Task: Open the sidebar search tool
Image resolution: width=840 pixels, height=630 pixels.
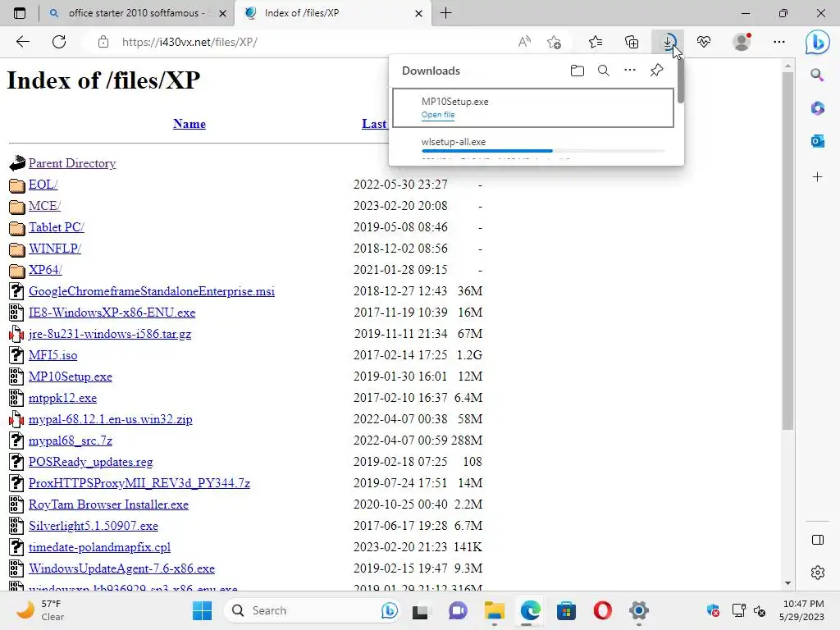Action: pos(817,75)
